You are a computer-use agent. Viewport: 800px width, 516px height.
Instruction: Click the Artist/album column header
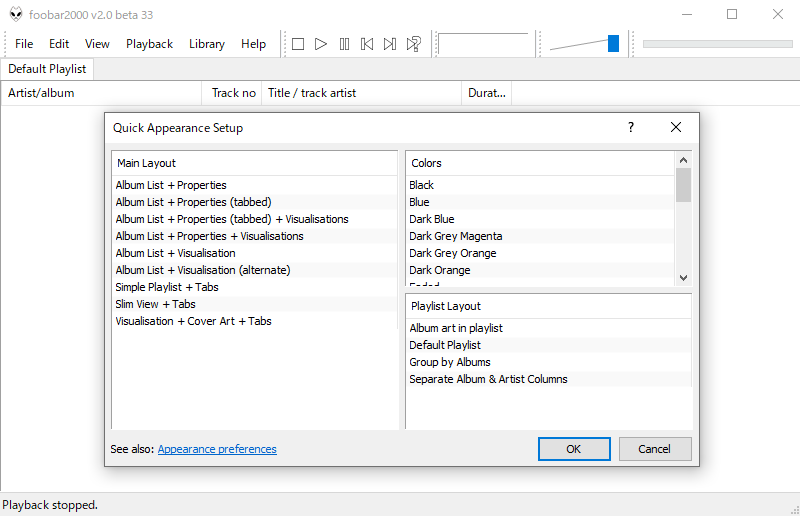(101, 93)
